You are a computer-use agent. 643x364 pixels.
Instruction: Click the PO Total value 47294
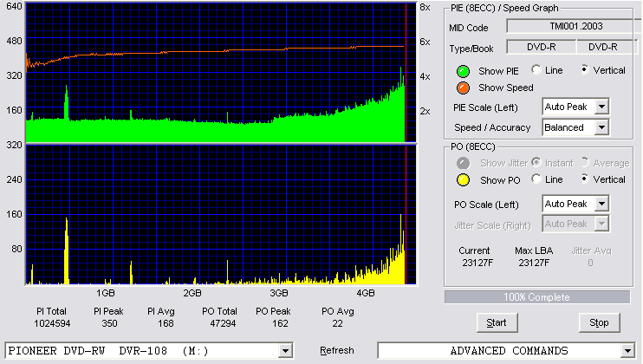223,324
